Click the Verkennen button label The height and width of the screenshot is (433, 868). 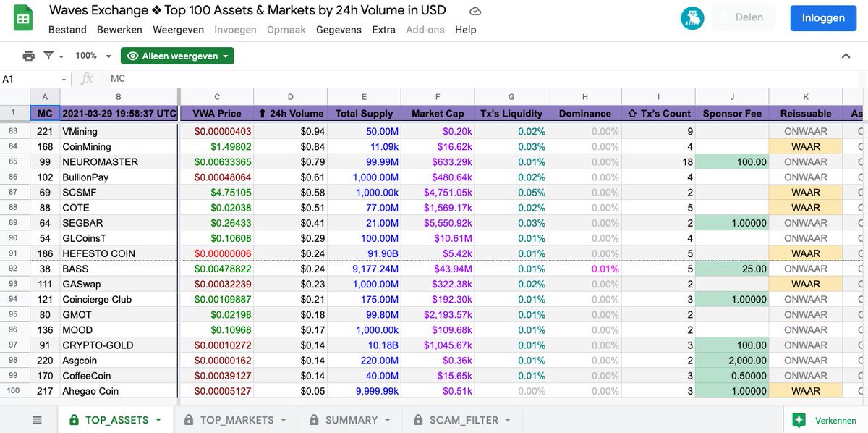pos(835,420)
